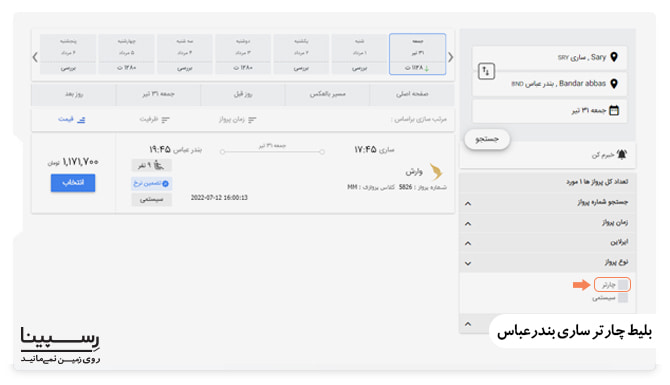Click the airline name وارش

(414, 172)
